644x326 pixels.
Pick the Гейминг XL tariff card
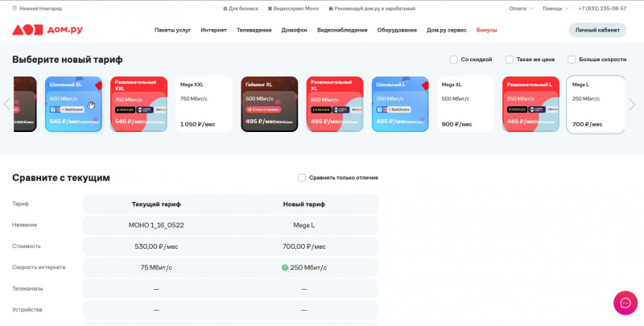click(270, 105)
